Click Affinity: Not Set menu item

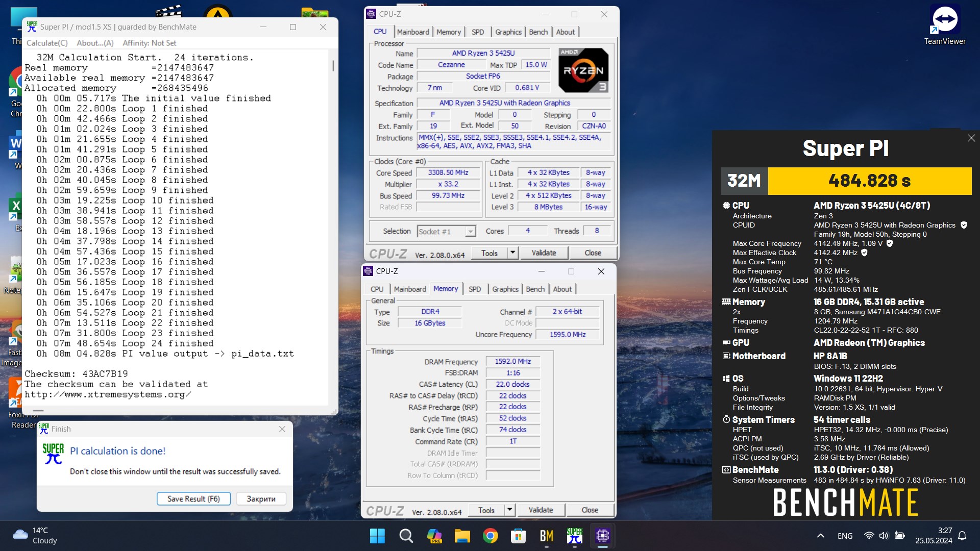[x=150, y=43]
